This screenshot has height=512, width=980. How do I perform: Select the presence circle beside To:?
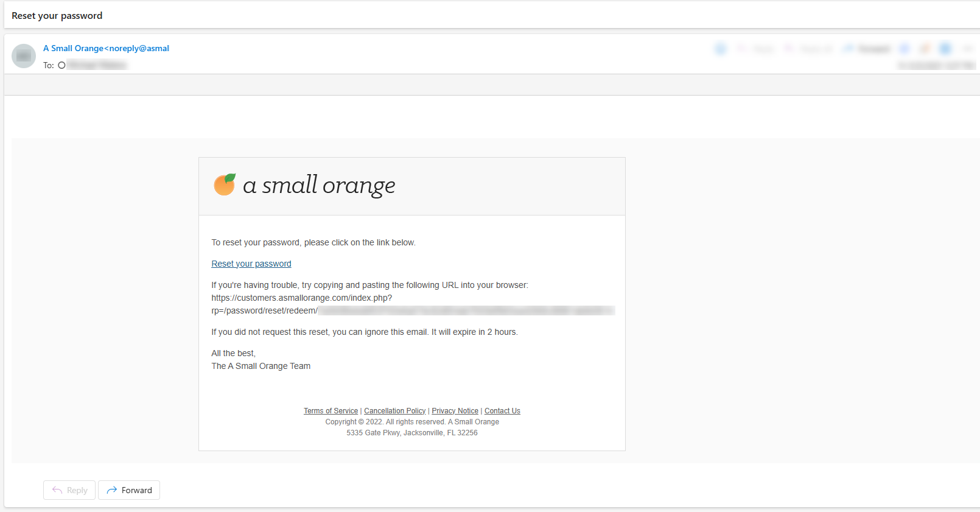click(61, 65)
